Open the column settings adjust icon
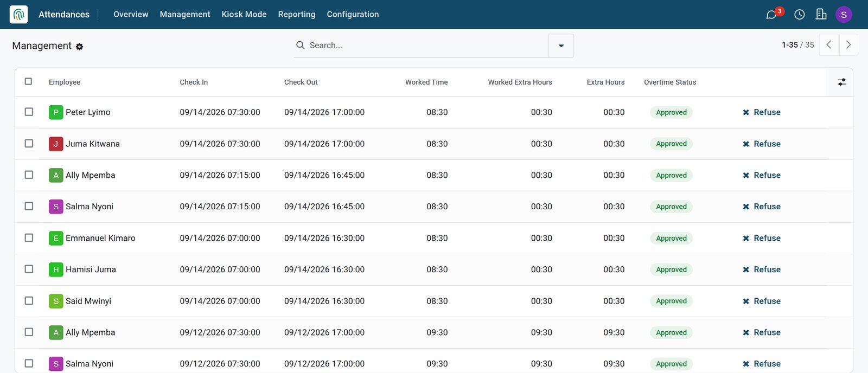 pos(842,82)
